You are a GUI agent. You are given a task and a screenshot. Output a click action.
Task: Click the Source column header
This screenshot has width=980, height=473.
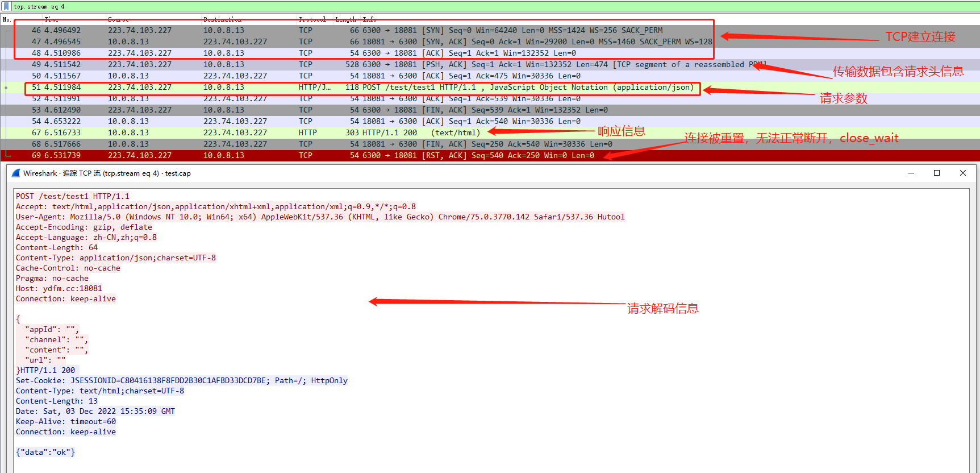[x=118, y=19]
